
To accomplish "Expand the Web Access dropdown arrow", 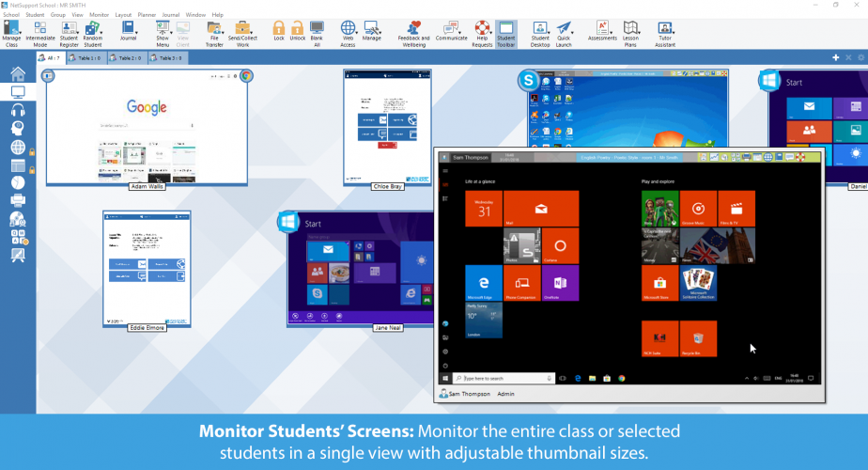I will (357, 33).
